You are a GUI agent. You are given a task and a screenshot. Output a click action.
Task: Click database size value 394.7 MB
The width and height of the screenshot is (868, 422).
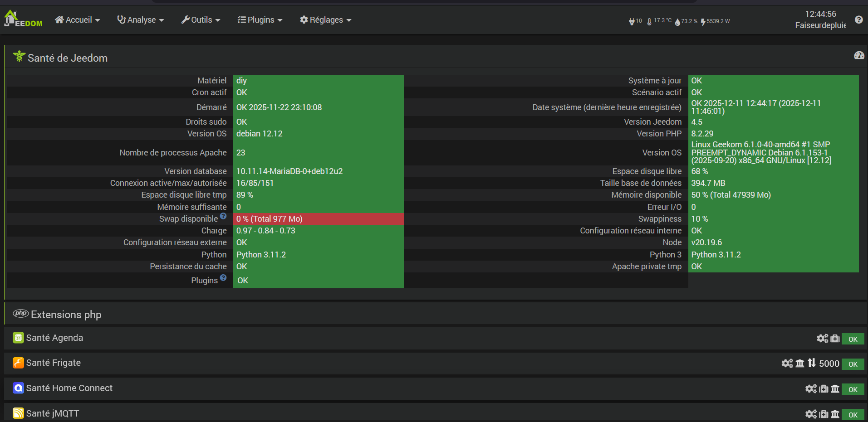coord(708,183)
